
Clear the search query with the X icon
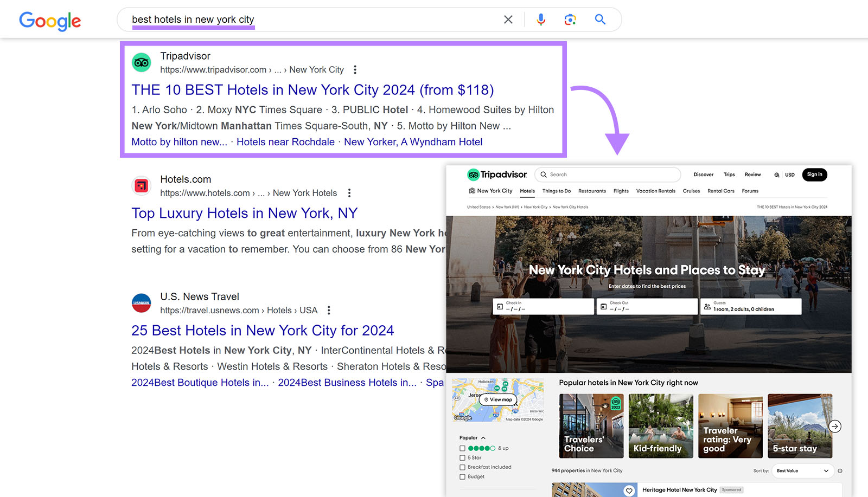pyautogui.click(x=508, y=19)
